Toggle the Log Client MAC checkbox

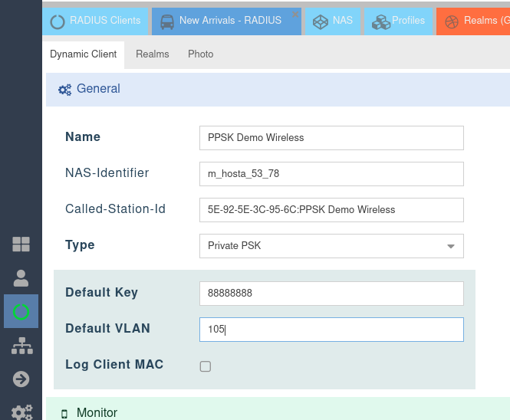pyautogui.click(x=206, y=366)
